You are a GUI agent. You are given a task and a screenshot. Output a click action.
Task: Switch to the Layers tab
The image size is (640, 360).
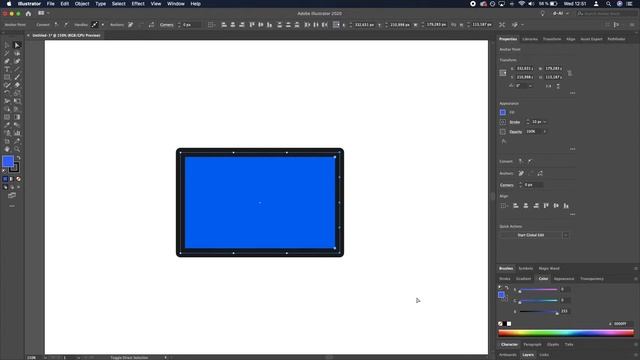coord(528,355)
